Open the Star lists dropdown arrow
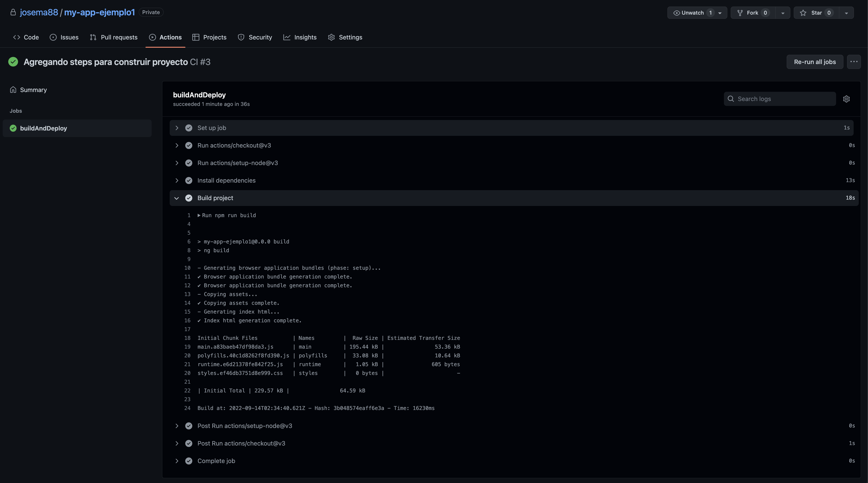The height and width of the screenshot is (483, 868). (846, 13)
